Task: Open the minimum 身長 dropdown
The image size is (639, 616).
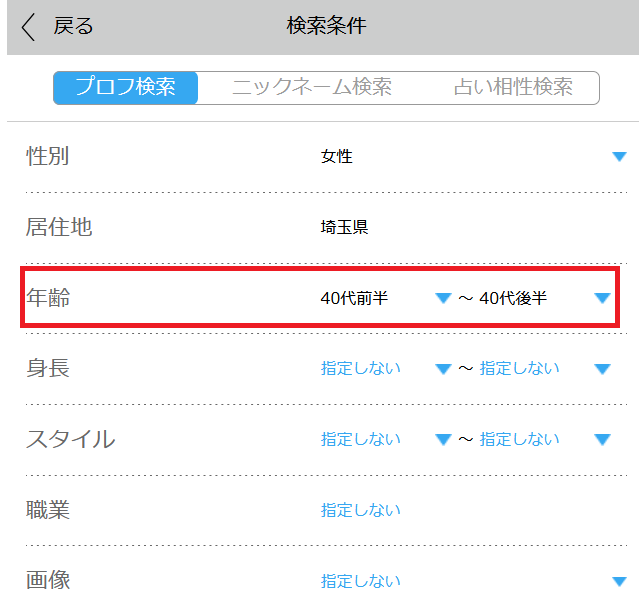Action: point(361,368)
